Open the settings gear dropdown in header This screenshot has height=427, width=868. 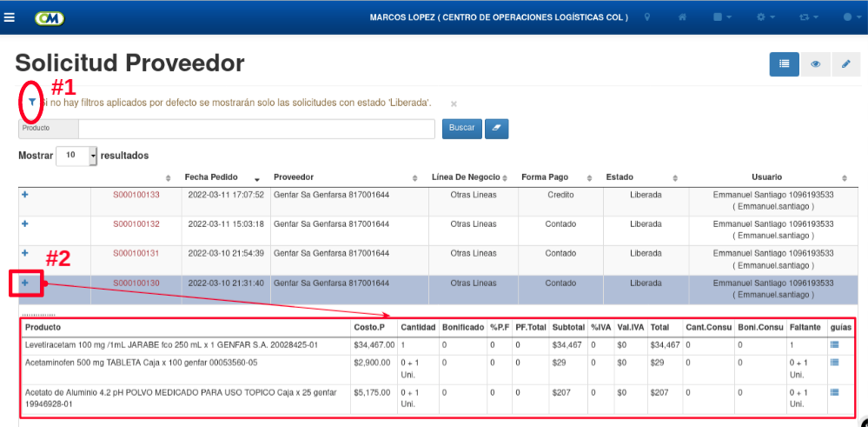coord(765,17)
